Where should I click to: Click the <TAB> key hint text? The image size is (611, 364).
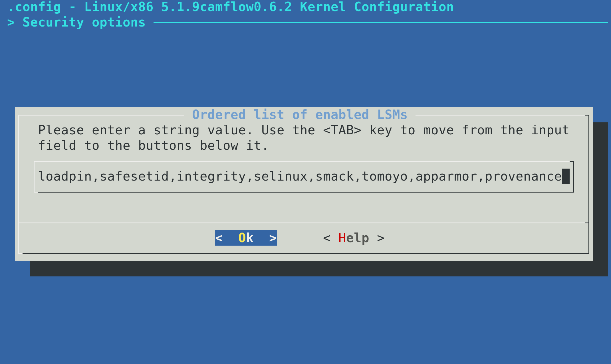tap(342, 130)
